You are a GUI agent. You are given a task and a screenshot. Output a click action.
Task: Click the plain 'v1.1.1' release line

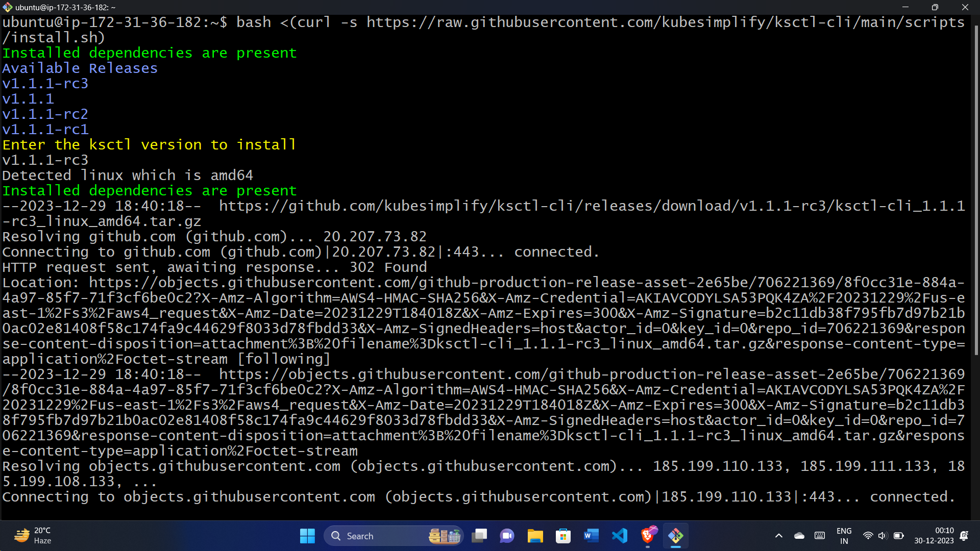28,99
